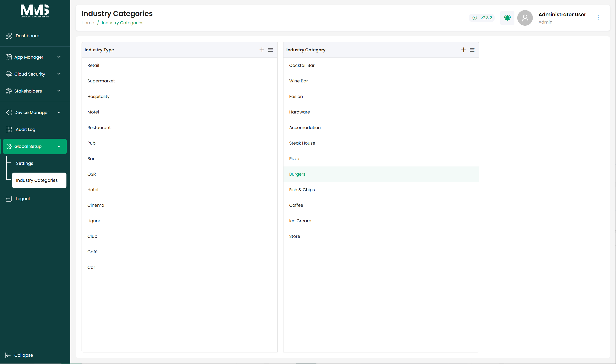Select Club industry type

(179, 236)
